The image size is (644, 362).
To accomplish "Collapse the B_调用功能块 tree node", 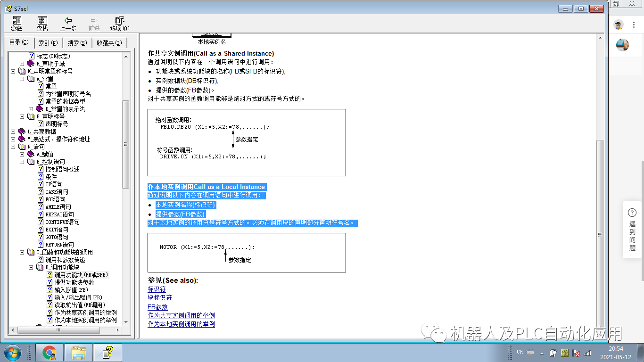I will 31,267.
